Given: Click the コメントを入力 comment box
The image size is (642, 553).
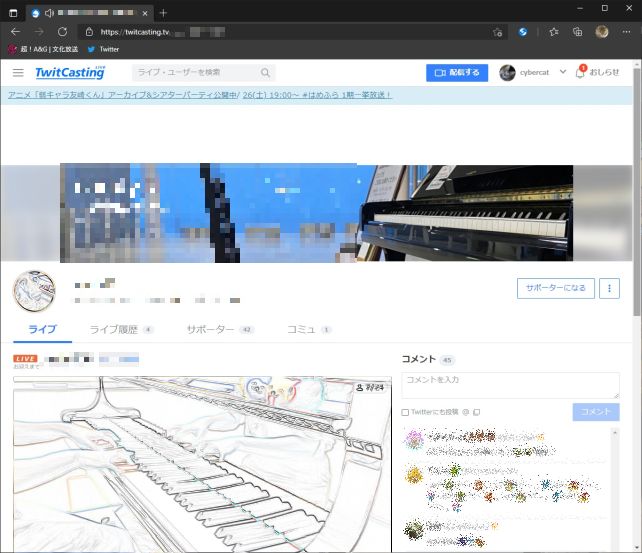Looking at the screenshot, I should [510, 385].
